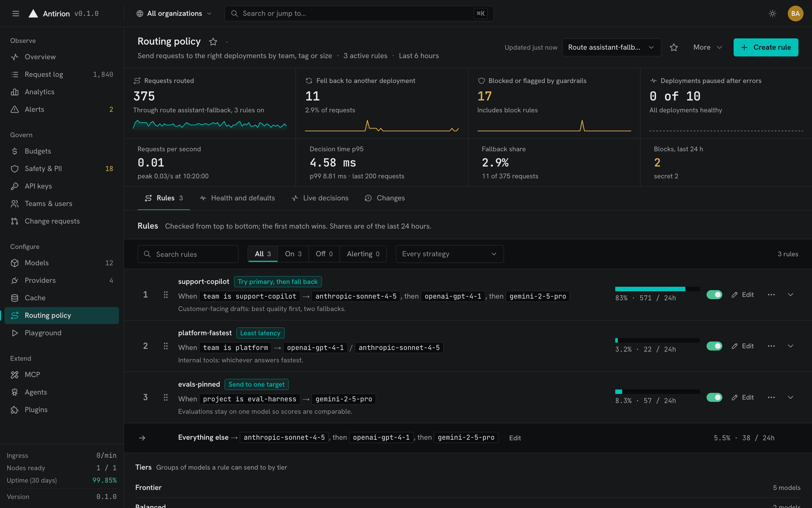The height and width of the screenshot is (508, 812).
Task: Filter rules by On 3
Action: click(x=293, y=254)
